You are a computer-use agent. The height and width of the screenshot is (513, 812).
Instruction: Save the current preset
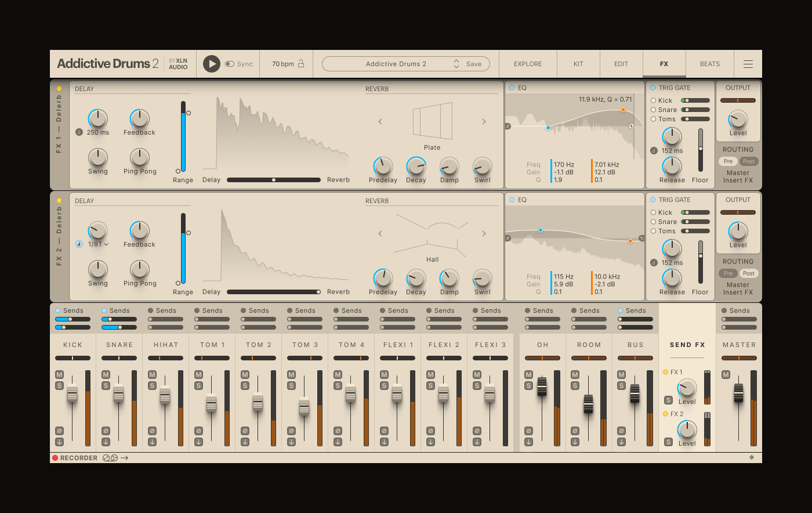[x=474, y=64]
